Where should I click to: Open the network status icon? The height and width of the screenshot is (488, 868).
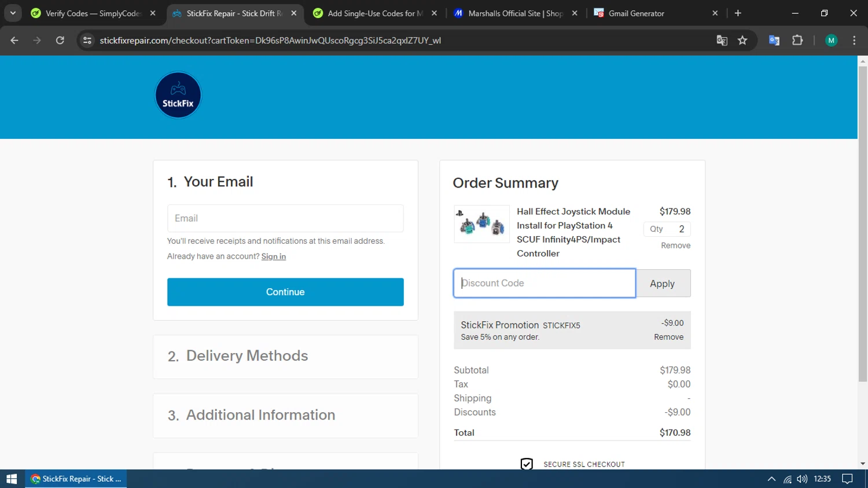click(x=788, y=479)
